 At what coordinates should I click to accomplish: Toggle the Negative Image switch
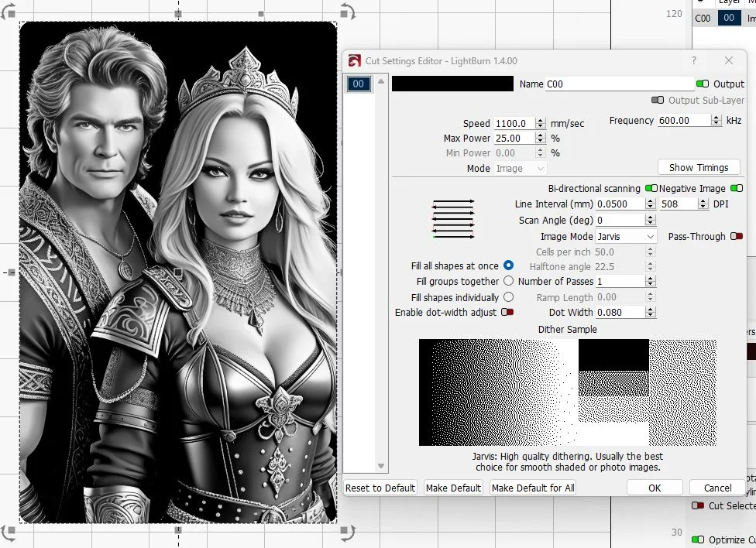736,188
